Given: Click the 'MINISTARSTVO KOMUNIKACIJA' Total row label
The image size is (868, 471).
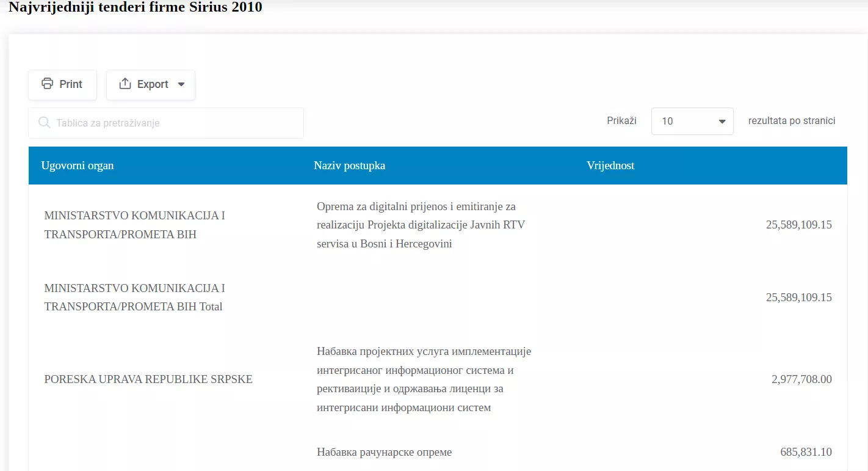Looking at the screenshot, I should (135, 297).
